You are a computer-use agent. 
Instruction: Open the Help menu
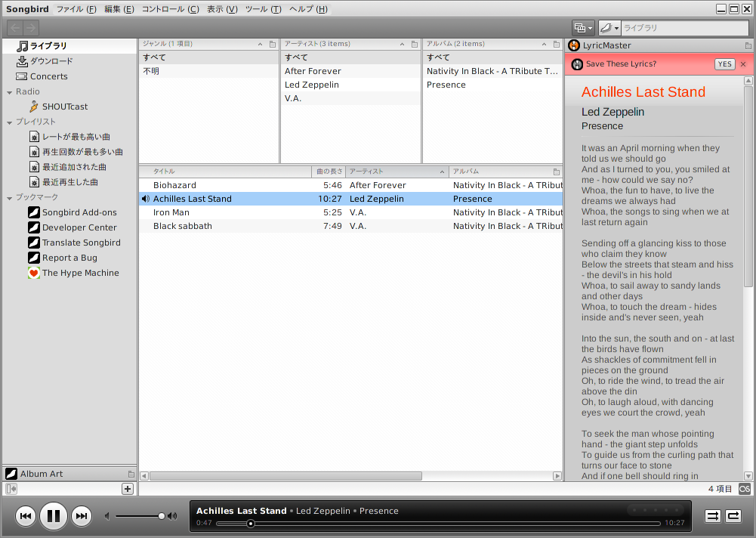[x=309, y=9]
